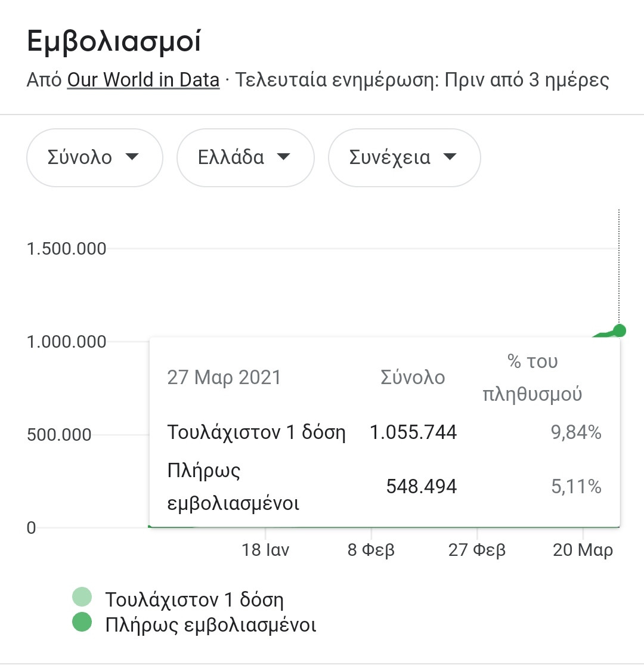The height and width of the screenshot is (668, 644).
Task: Open the Ελλάδα country dropdown
Action: (245, 157)
